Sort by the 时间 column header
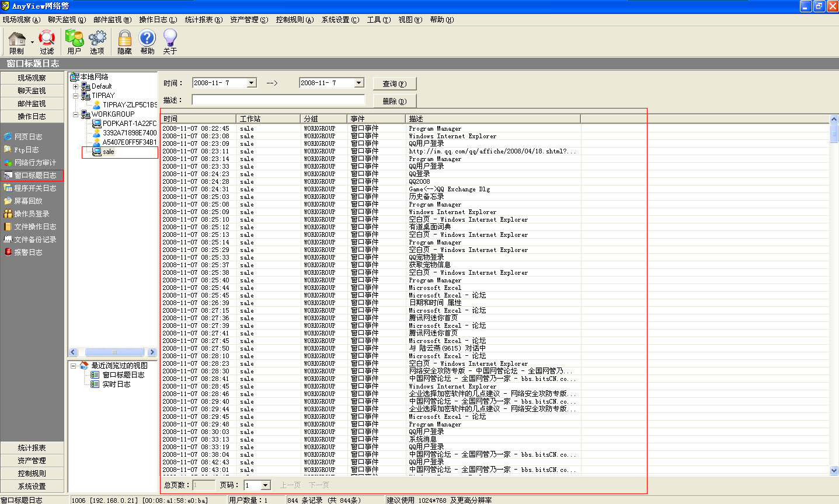Screen dimensions: 839x504 coord(198,119)
